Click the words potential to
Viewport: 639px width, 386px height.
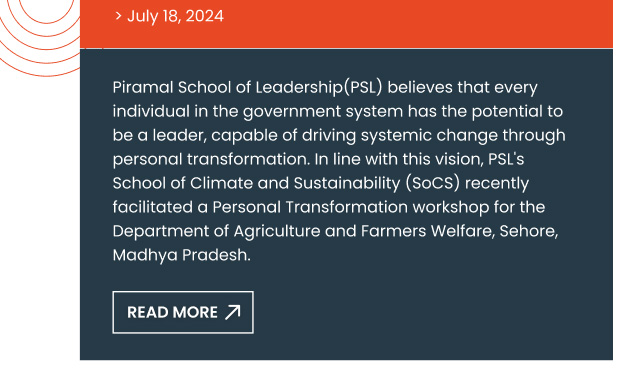coord(517,111)
